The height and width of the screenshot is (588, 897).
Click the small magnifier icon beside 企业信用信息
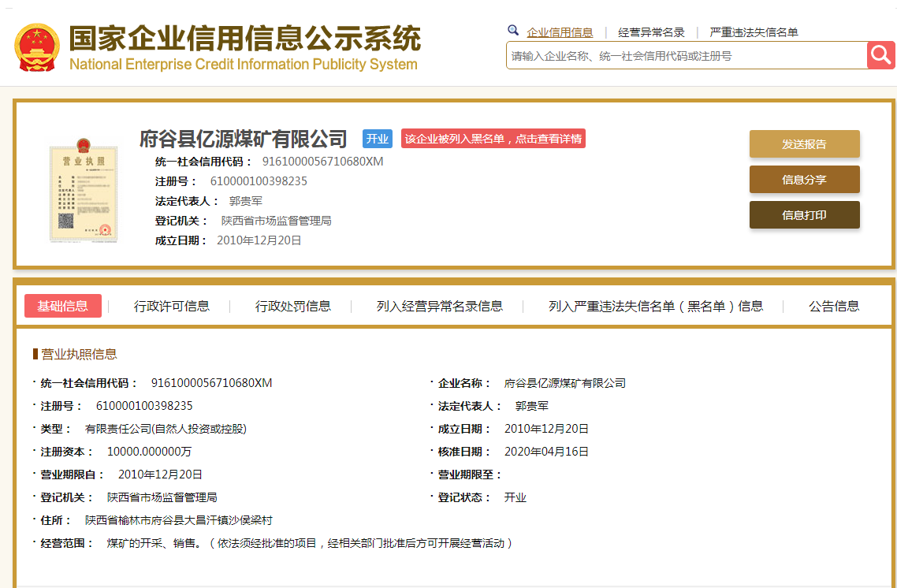pyautogui.click(x=513, y=31)
